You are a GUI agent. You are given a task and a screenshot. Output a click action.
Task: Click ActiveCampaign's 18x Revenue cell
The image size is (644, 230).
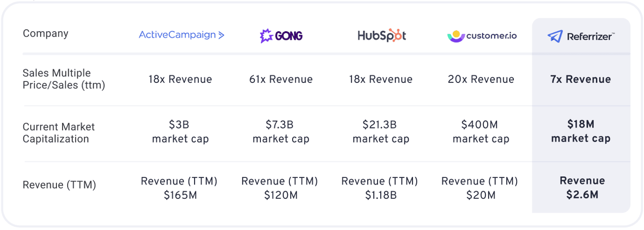click(x=180, y=79)
